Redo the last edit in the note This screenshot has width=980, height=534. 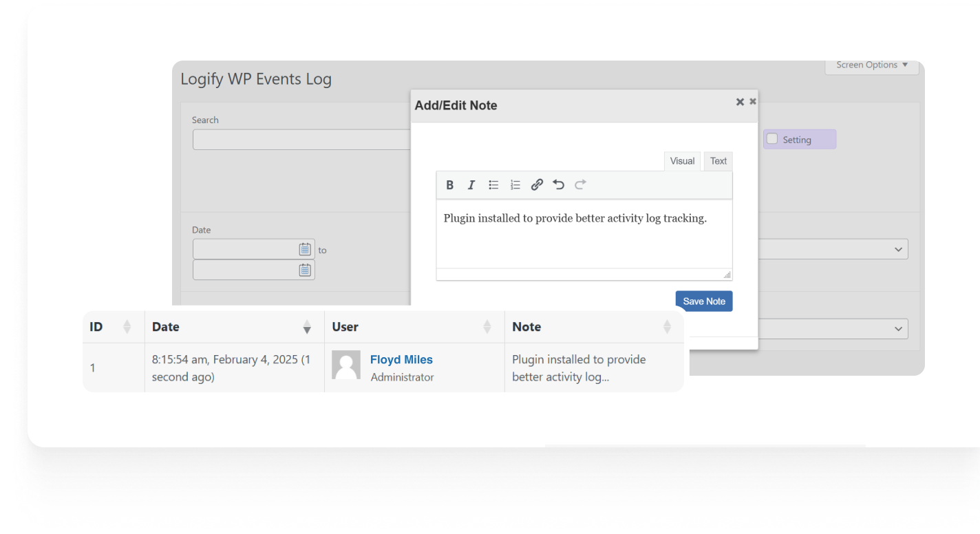tap(580, 184)
